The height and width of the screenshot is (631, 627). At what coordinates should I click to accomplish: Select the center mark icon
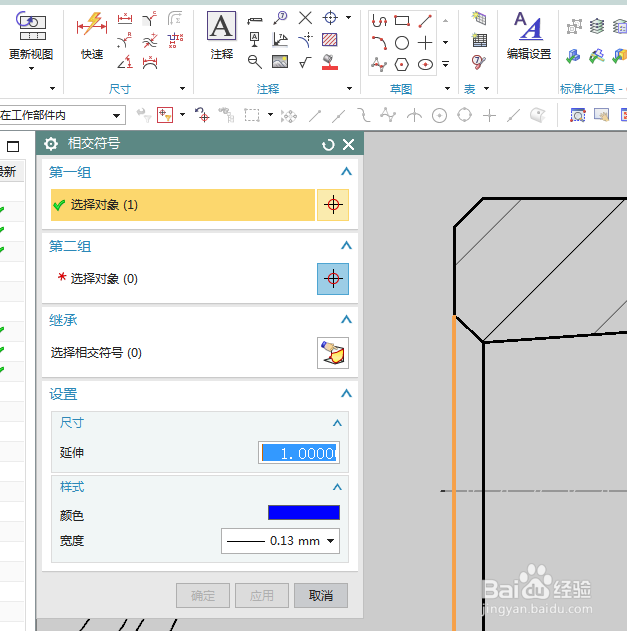tap(330, 18)
